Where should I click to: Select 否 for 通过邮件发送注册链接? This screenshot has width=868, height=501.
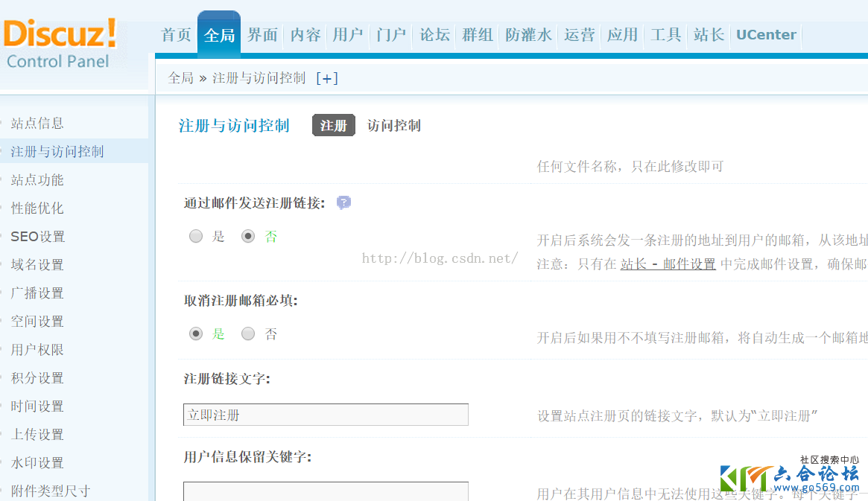pyautogui.click(x=247, y=236)
